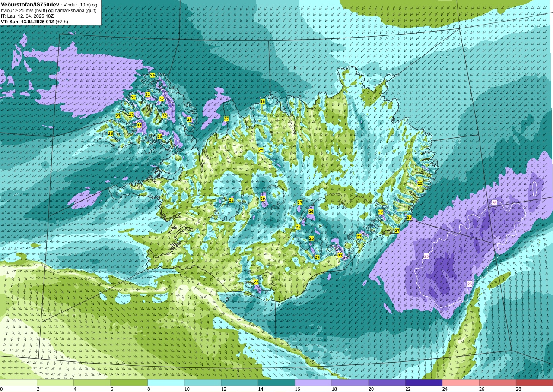Choose the 22–24 m/s dark indigo legend swatch
This screenshot has height=392, width=553.
tap(424, 383)
